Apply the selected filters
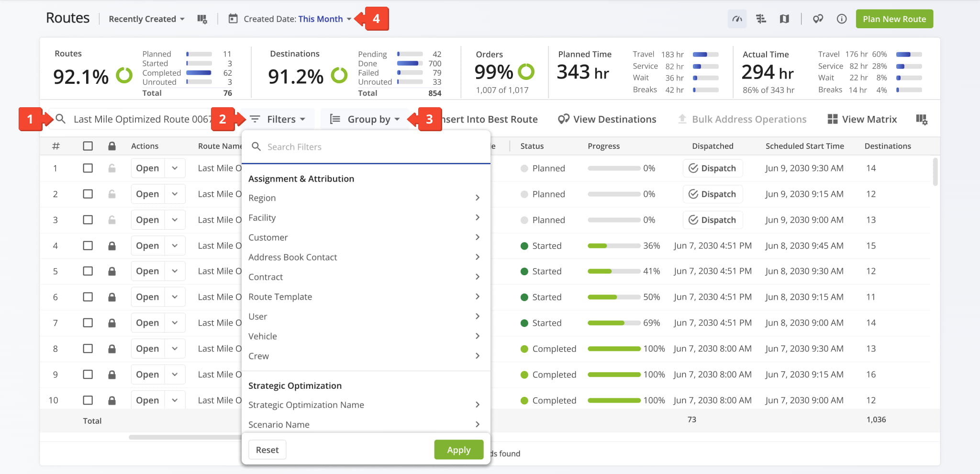Viewport: 980px width, 474px height. 458,450
